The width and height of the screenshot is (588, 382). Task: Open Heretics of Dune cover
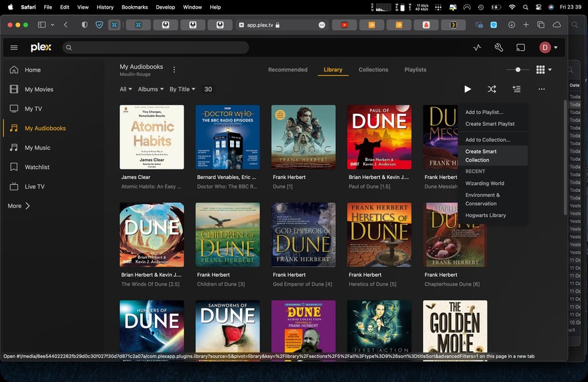(379, 235)
